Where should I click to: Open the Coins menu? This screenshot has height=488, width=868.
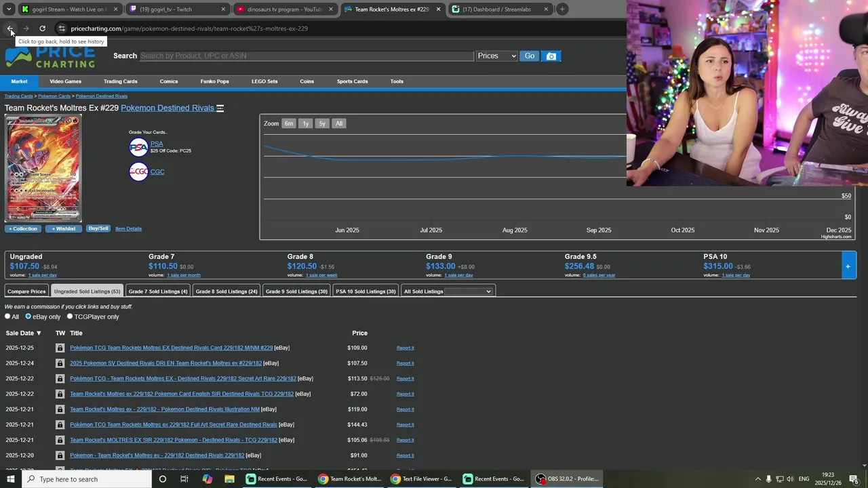[x=307, y=81]
